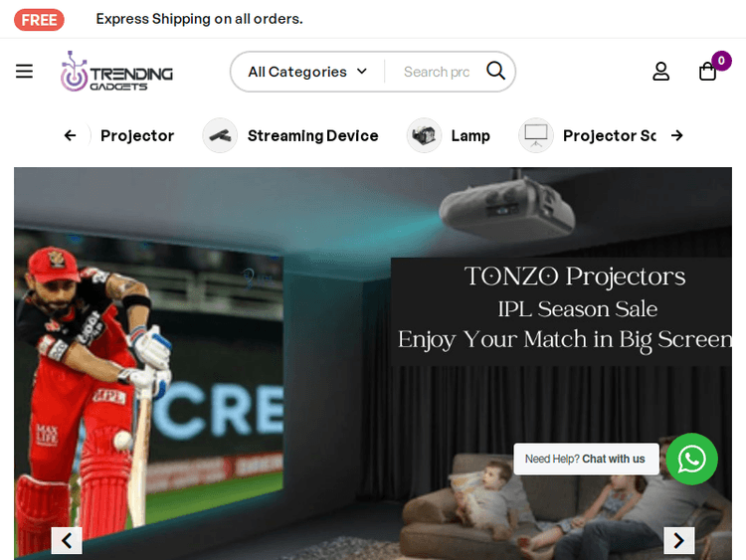Show previous banner slide
The image size is (746, 560).
tap(67, 540)
